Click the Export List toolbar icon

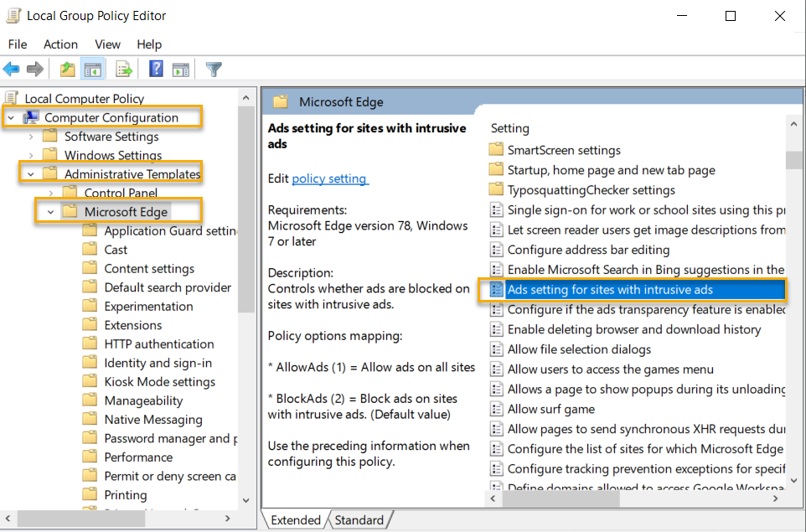tap(123, 69)
